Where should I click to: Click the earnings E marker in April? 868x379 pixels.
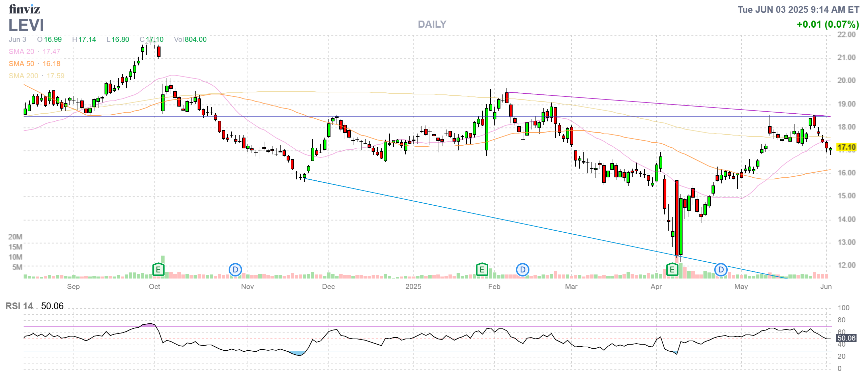(672, 269)
